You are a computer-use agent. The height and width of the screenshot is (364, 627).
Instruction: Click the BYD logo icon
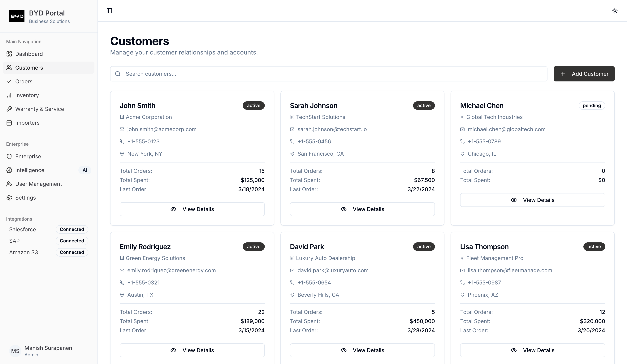pyautogui.click(x=17, y=16)
